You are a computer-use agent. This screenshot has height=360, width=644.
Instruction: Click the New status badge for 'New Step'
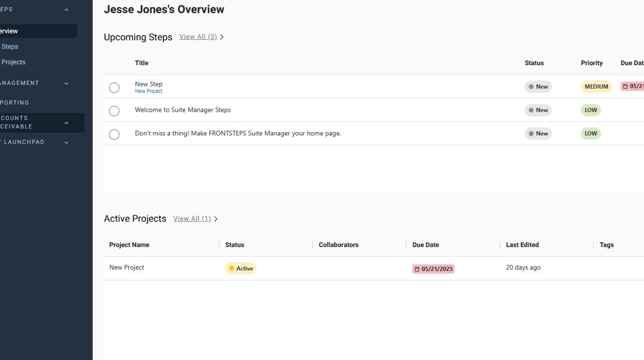[x=538, y=87]
